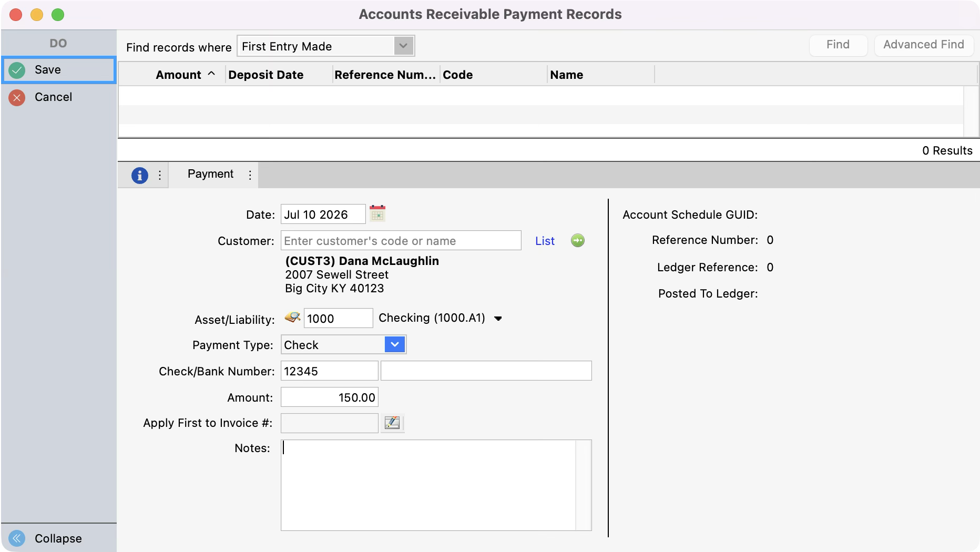Click the Customer code or name field
Viewport: 980px width, 552px height.
tap(401, 241)
